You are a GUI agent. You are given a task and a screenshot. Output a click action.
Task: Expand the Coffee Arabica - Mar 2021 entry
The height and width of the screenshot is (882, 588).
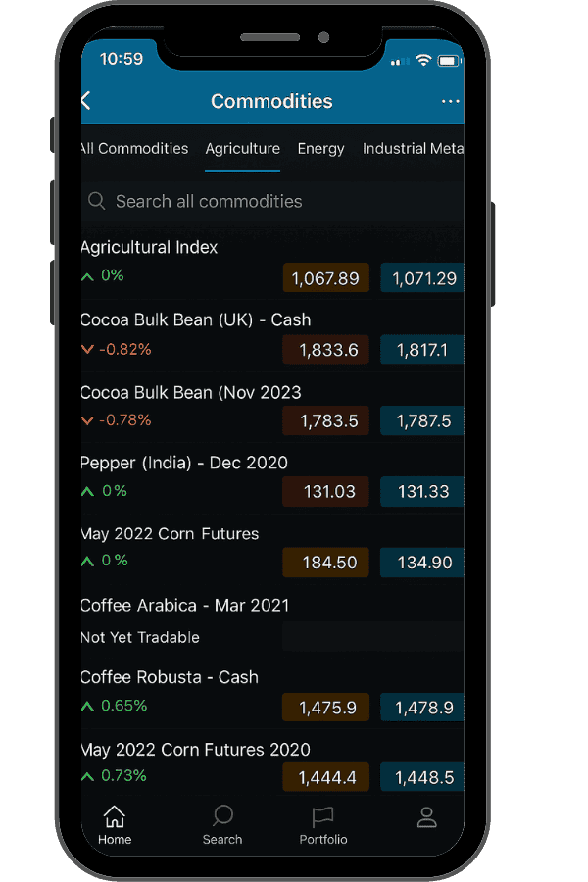(186, 605)
